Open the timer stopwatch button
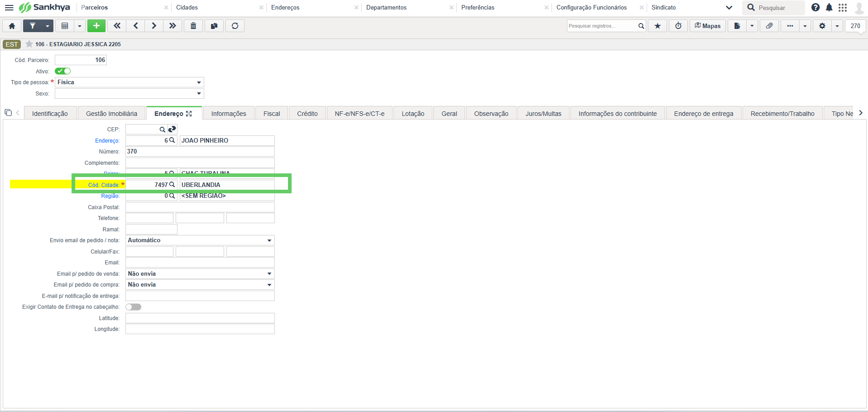The height and width of the screenshot is (412, 868). tap(678, 26)
